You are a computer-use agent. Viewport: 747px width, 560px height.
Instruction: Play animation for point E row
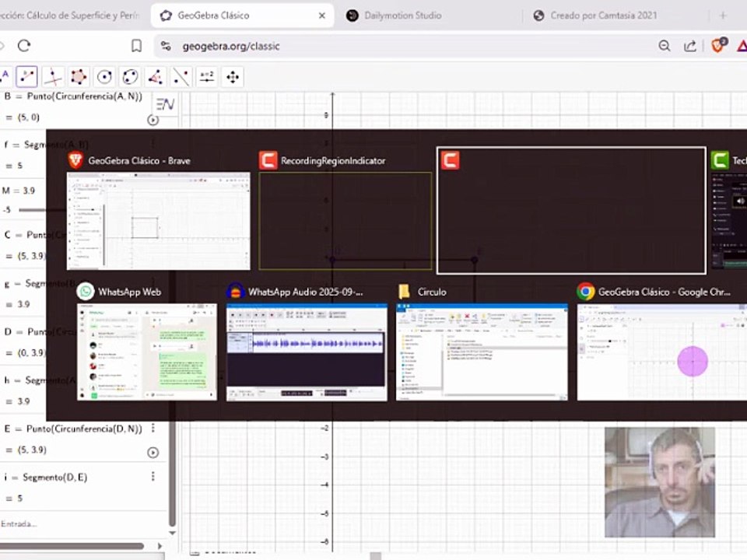[x=153, y=453]
